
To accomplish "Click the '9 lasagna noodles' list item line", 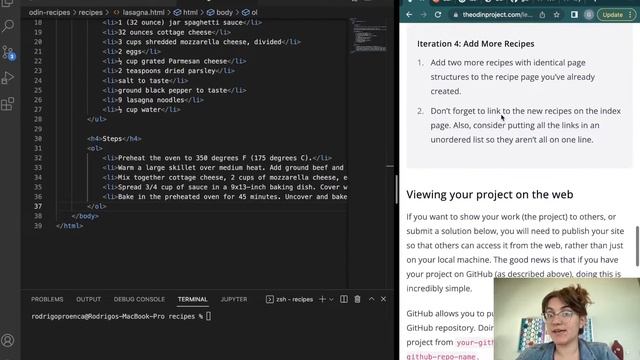I will click(153, 100).
